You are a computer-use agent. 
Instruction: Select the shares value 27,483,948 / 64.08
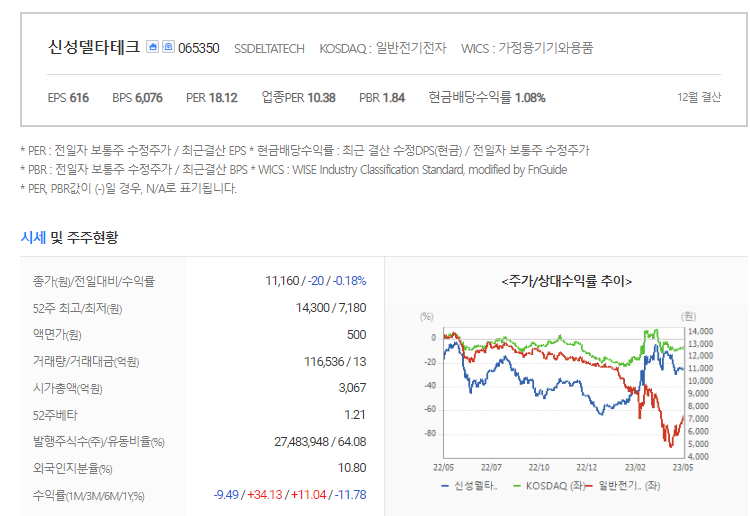pos(320,441)
